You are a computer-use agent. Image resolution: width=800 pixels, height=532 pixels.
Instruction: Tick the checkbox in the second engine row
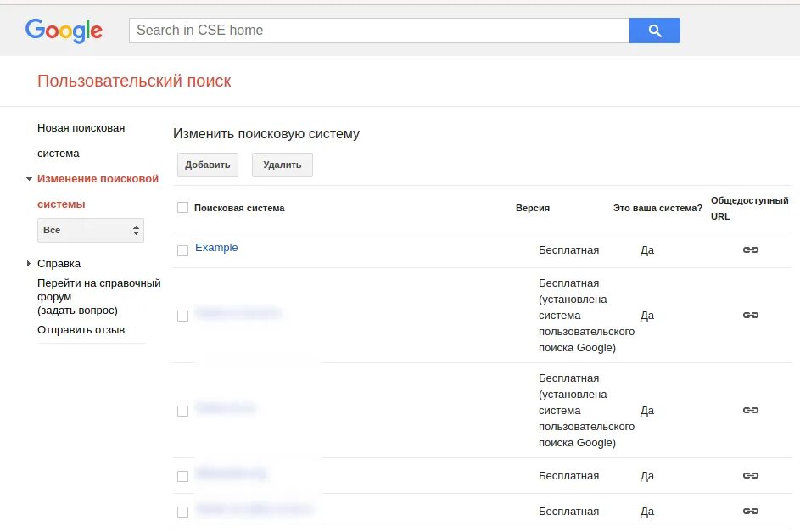[182, 316]
